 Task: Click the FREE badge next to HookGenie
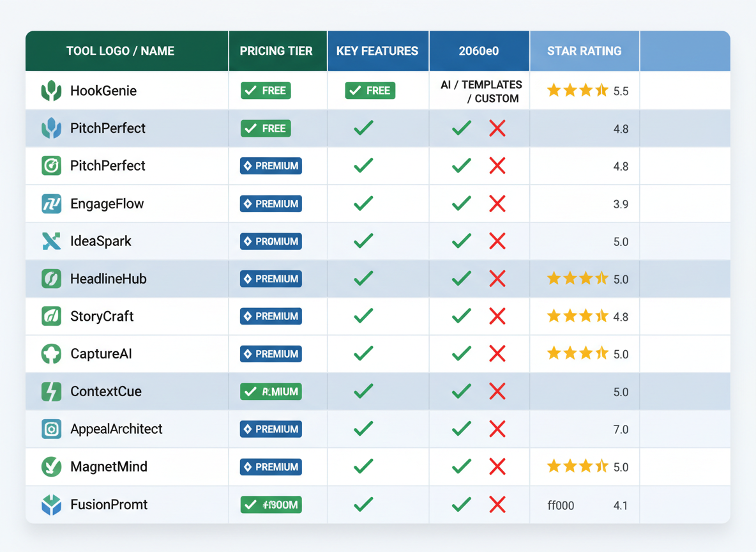coord(265,90)
